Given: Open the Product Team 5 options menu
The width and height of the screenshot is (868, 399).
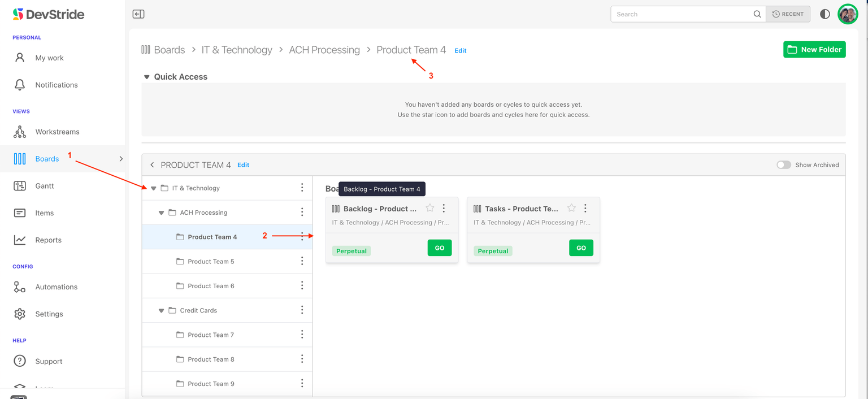Looking at the screenshot, I should pos(302,261).
